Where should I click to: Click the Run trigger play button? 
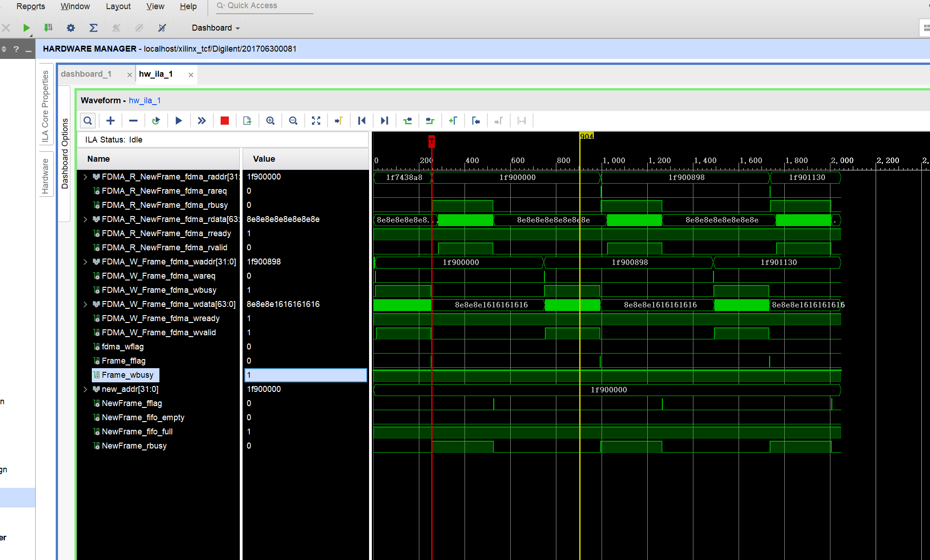pos(179,121)
